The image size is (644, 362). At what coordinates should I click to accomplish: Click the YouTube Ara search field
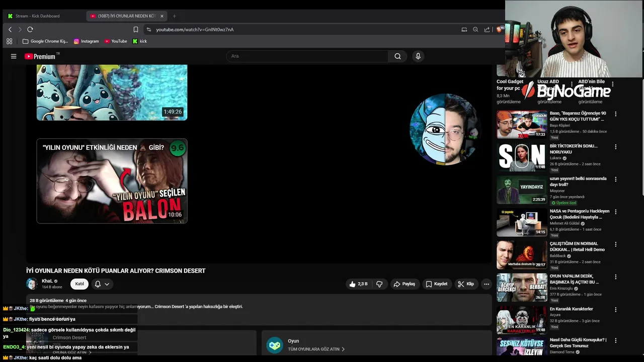[x=307, y=56]
